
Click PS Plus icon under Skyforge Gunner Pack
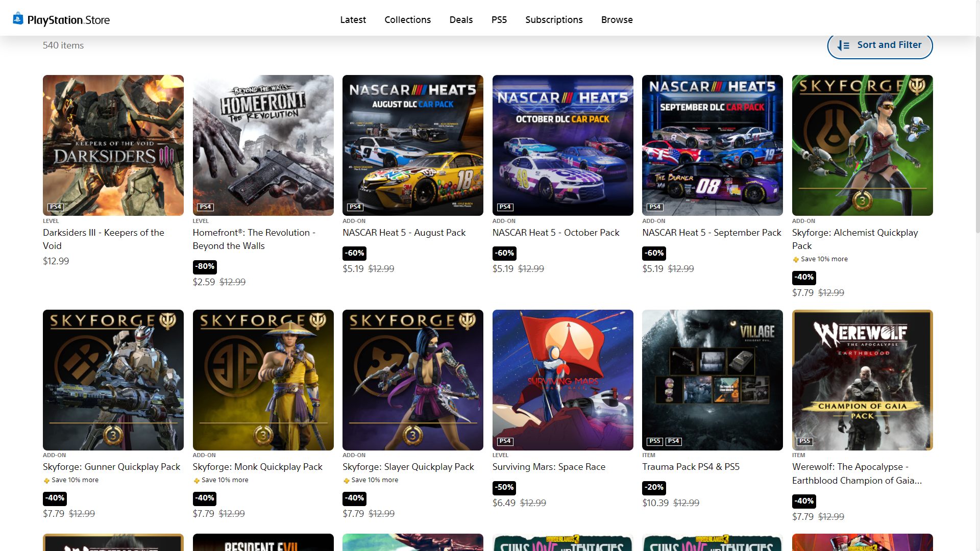[x=46, y=481]
